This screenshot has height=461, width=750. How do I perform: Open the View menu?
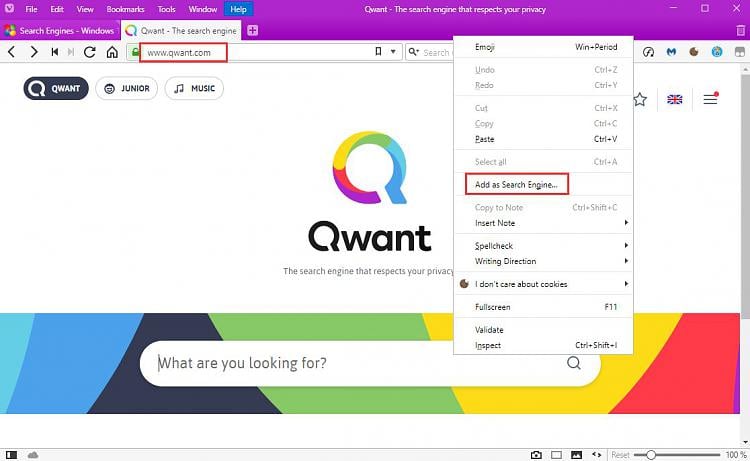pos(85,9)
